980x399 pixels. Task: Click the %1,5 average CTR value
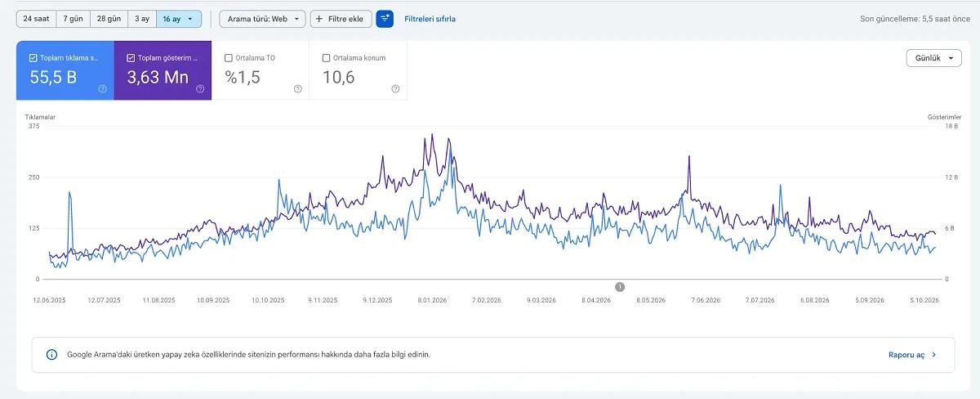point(243,78)
